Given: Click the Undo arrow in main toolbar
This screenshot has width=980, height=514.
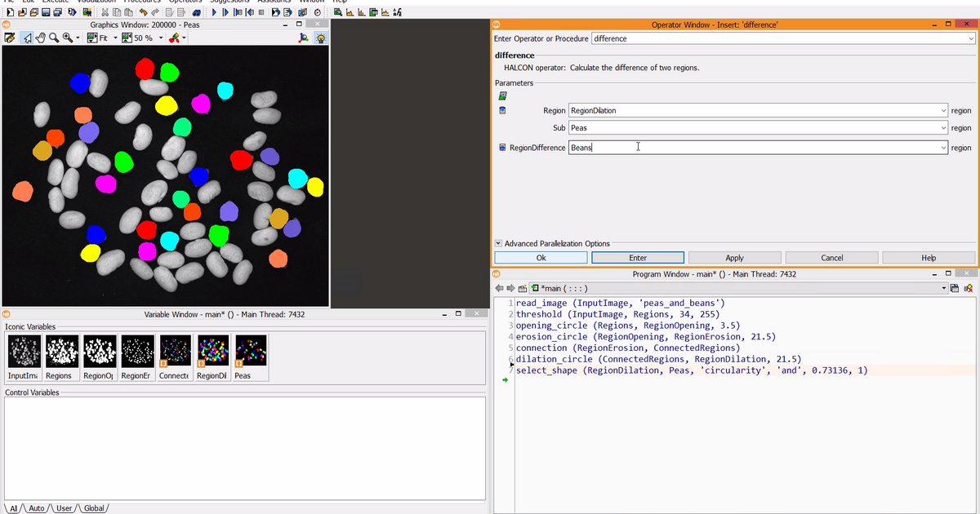Looking at the screenshot, I should (x=144, y=12).
